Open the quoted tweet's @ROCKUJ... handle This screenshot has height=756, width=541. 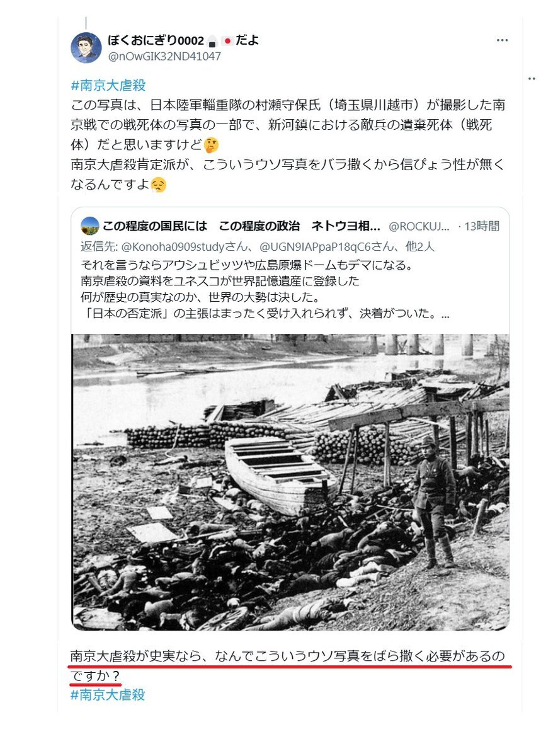[419, 226]
